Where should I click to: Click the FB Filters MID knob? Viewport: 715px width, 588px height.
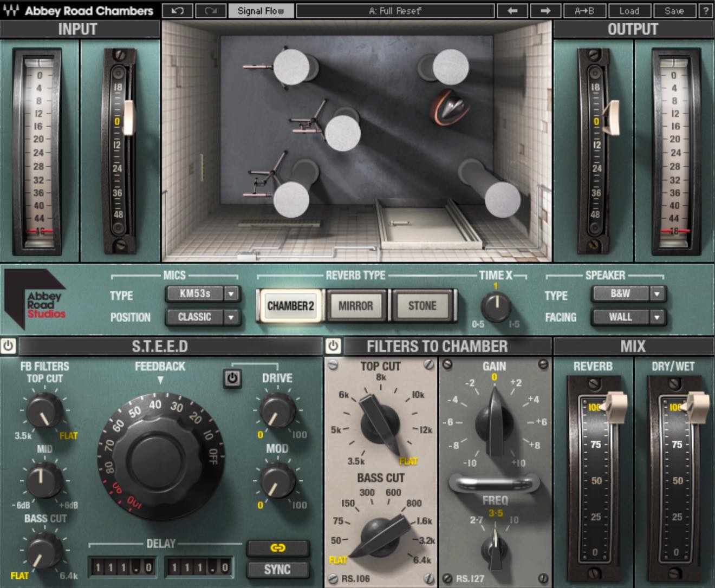[44, 480]
